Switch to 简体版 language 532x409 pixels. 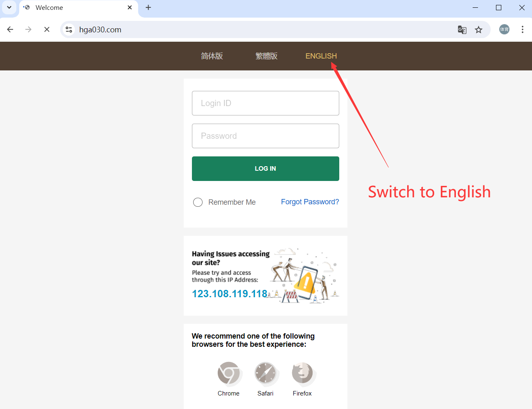(x=212, y=56)
